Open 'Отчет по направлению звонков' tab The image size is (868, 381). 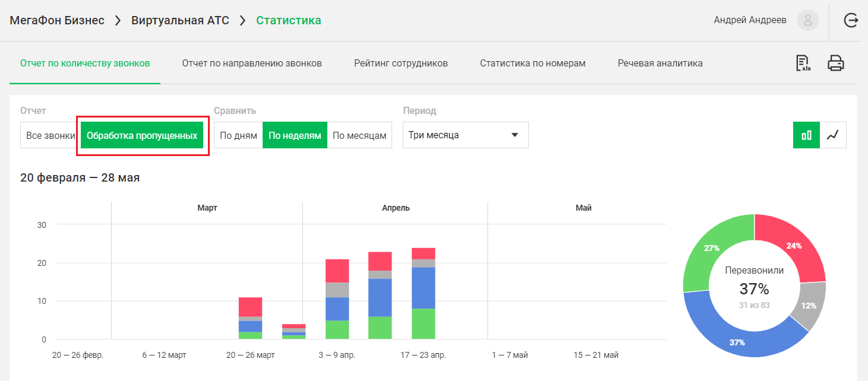click(x=252, y=63)
